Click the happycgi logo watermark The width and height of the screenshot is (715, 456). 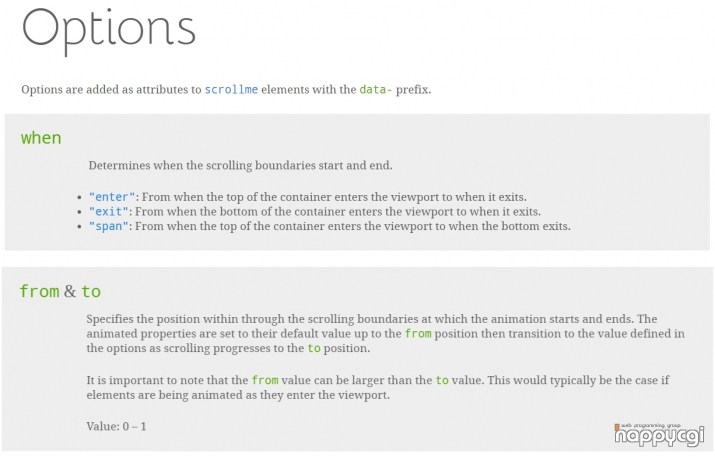coord(659,435)
